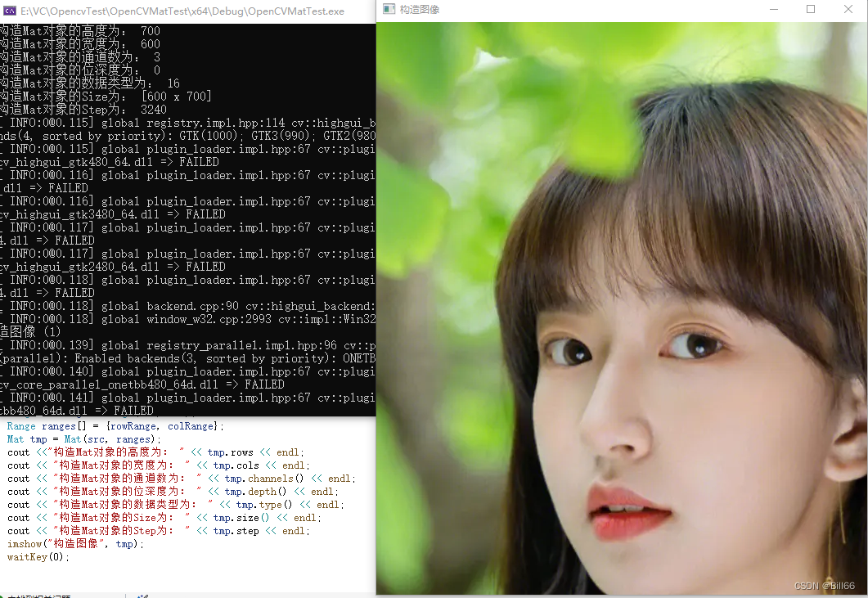Screen dimensions: 868x598
Task: Click code line Range ranges[] = {rowRange, colRange}
Action: tap(115, 426)
